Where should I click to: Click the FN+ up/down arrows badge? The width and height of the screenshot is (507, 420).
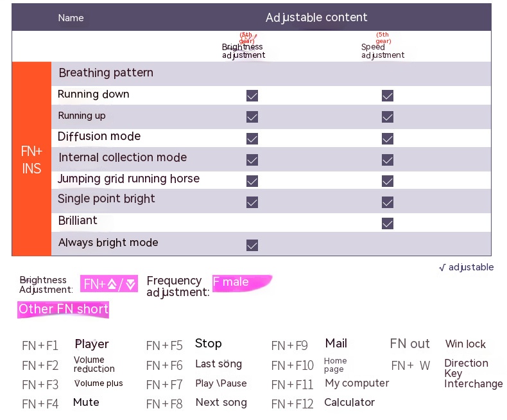point(109,284)
